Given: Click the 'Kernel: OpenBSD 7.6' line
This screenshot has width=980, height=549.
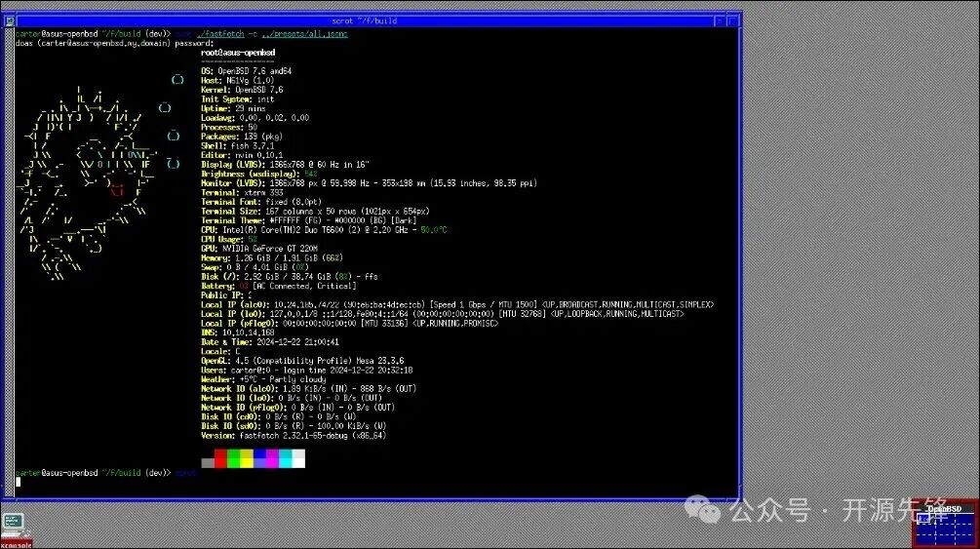Looking at the screenshot, I should coord(242,90).
